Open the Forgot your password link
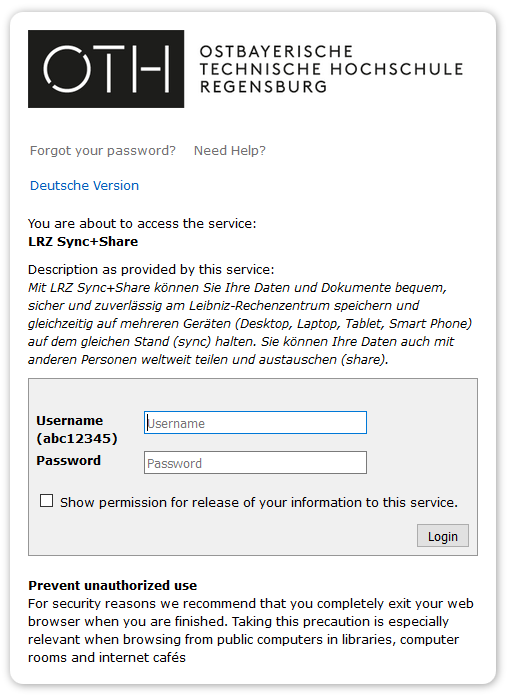This screenshot has height=700, width=508. point(103,150)
